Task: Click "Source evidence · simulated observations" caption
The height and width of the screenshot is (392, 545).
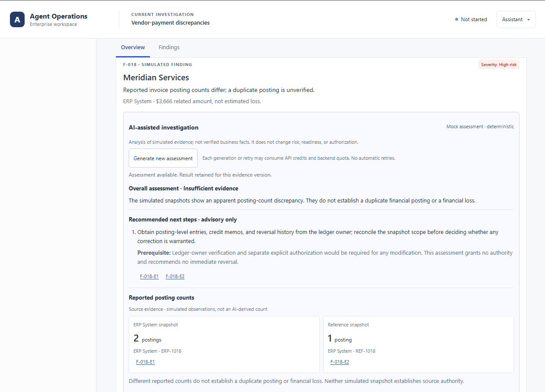Action: pyautogui.click(x=198, y=310)
